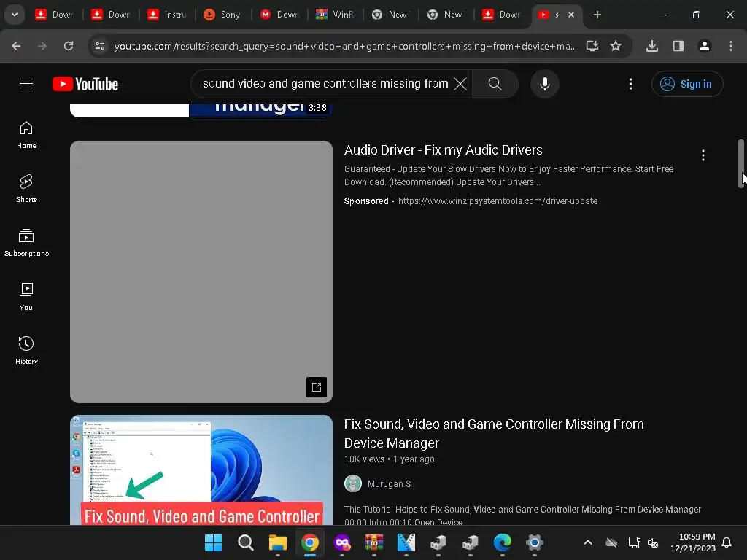747x560 pixels.
Task: Open Chrome profile menu
Action: coord(705,46)
